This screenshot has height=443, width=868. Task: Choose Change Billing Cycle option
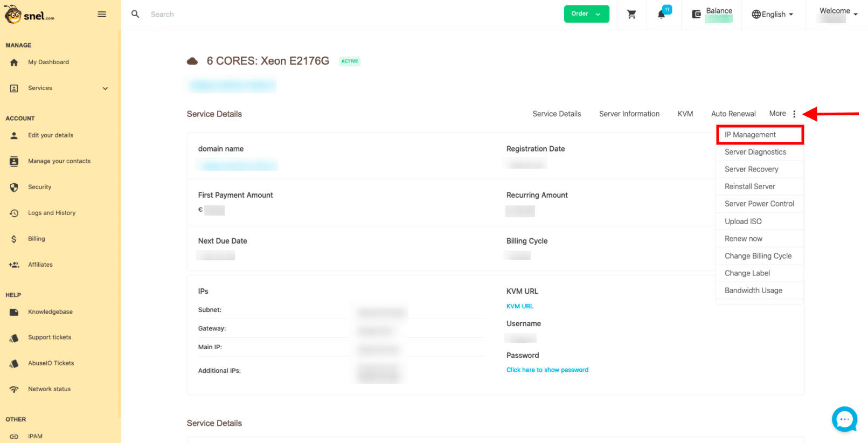[760, 256]
